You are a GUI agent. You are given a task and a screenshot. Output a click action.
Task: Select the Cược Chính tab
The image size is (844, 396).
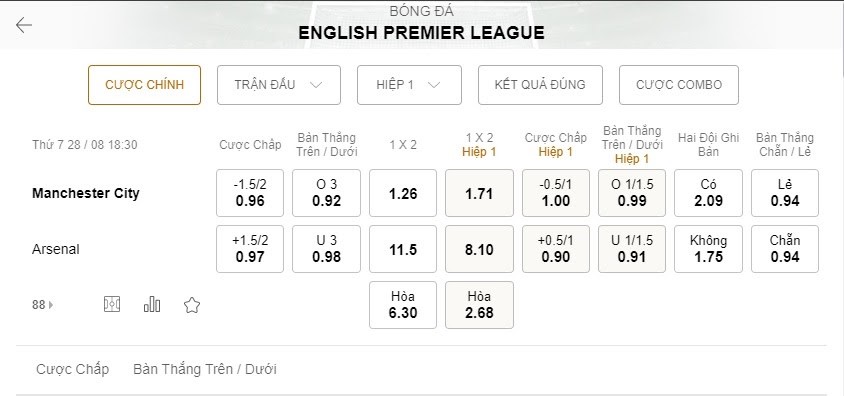pos(144,85)
